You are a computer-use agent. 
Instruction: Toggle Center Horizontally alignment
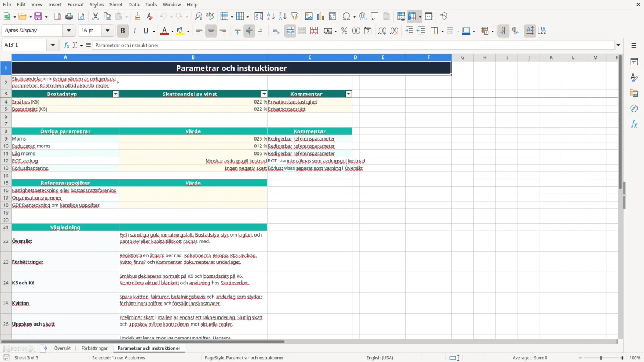[211, 31]
